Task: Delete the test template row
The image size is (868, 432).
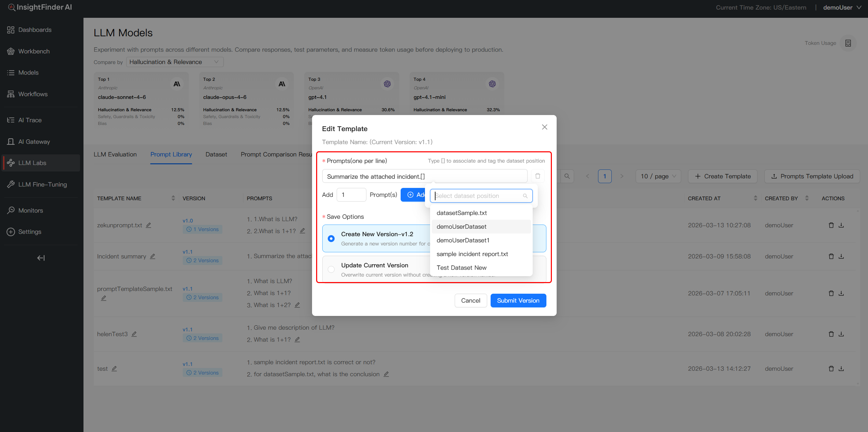Action: (831, 369)
